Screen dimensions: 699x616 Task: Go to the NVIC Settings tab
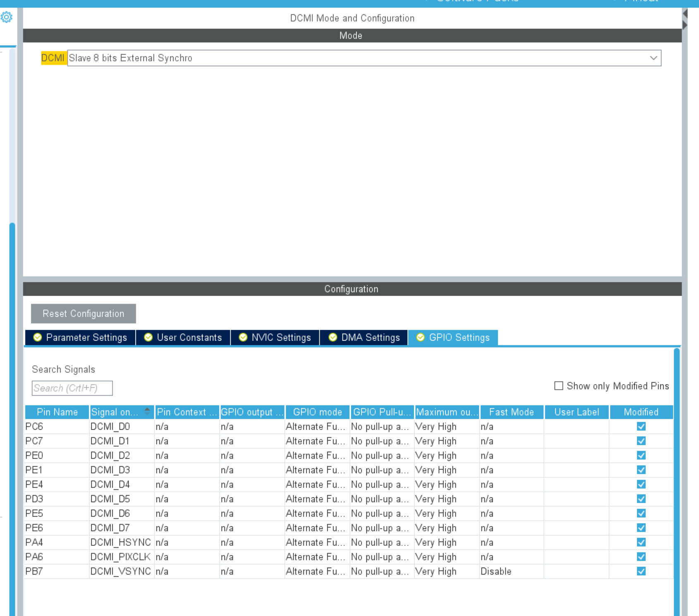(275, 338)
